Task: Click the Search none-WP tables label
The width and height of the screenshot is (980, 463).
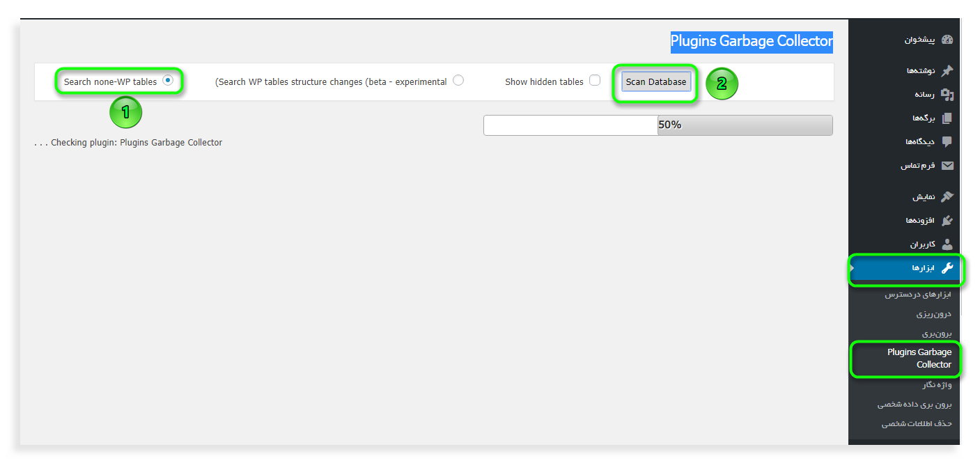Action: point(110,81)
